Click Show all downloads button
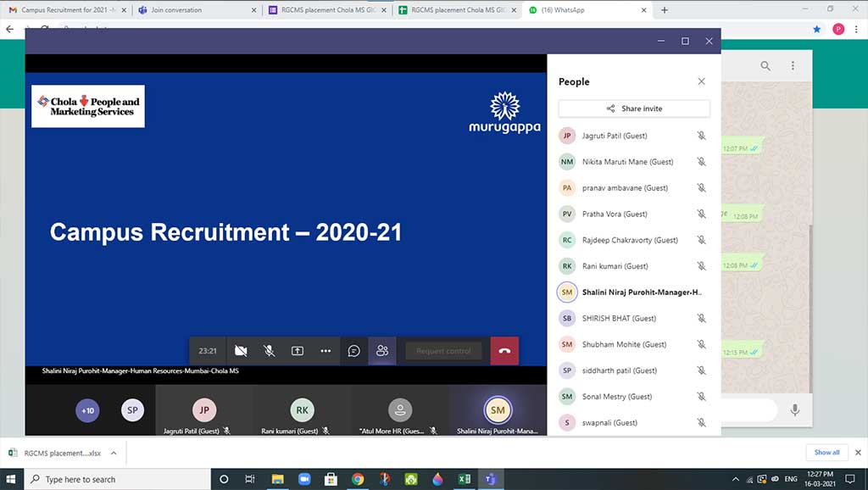 826,453
